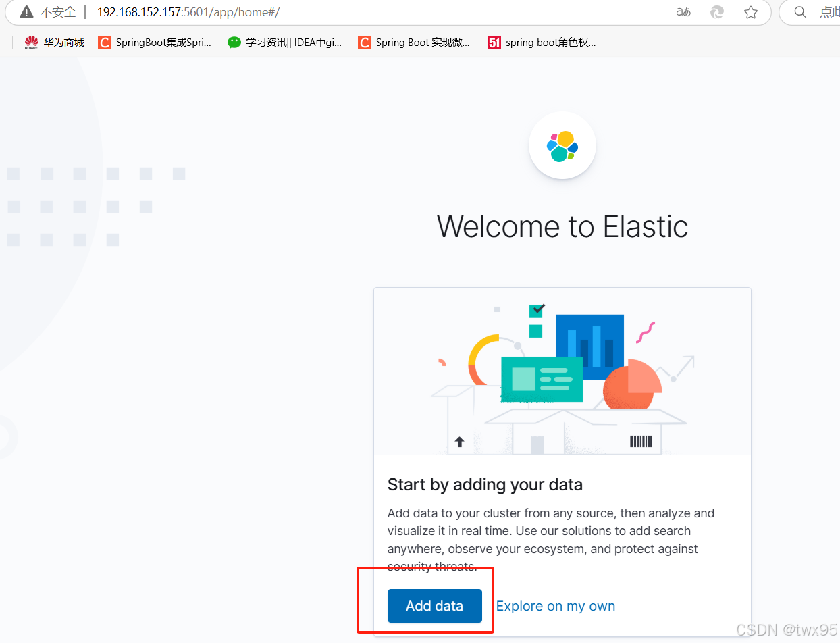Click the translate aあ icon in address bar
The image size is (840, 643).
tap(683, 11)
